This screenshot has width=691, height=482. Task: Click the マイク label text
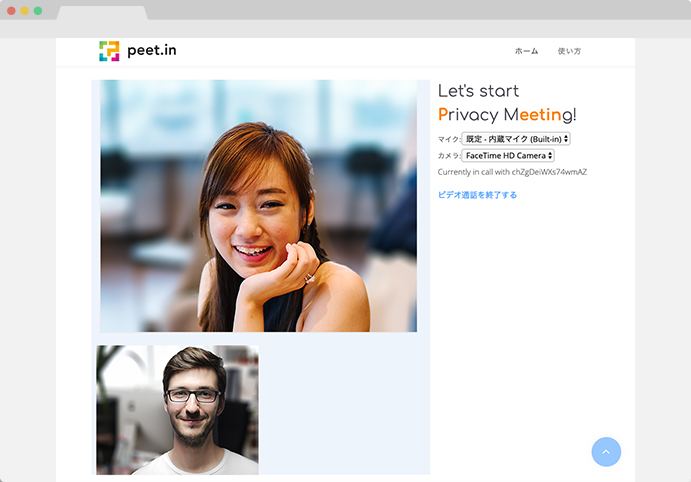(448, 139)
